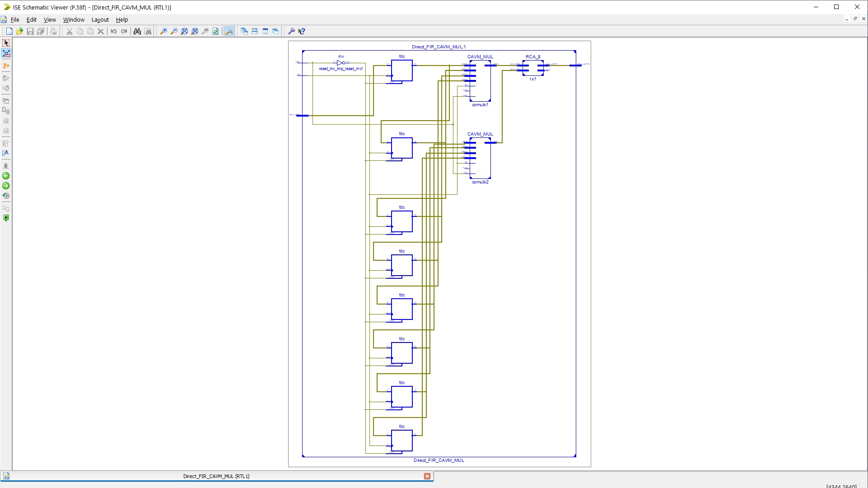Image resolution: width=868 pixels, height=488 pixels.
Task: Go back with green left arrow
Action: click(6, 176)
